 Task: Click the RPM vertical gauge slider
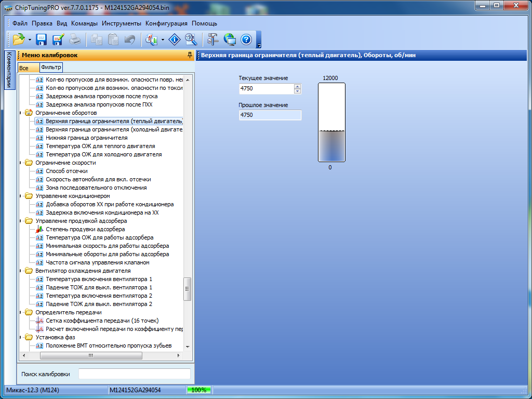pos(331,122)
